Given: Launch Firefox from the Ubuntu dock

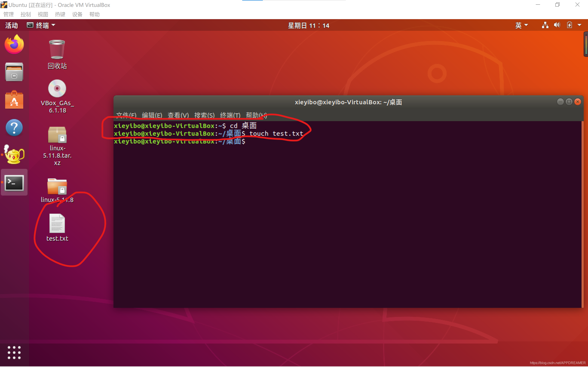Looking at the screenshot, I should pyautogui.click(x=14, y=44).
